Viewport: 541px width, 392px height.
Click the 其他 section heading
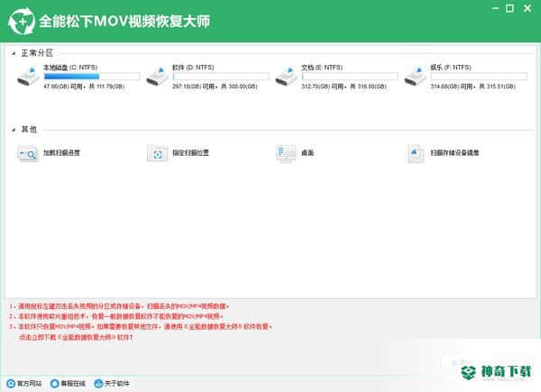coord(29,129)
